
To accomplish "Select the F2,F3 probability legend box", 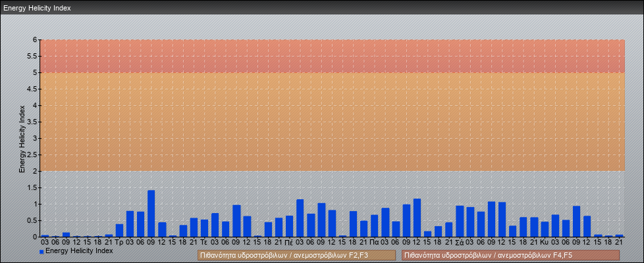I will 296,255.
